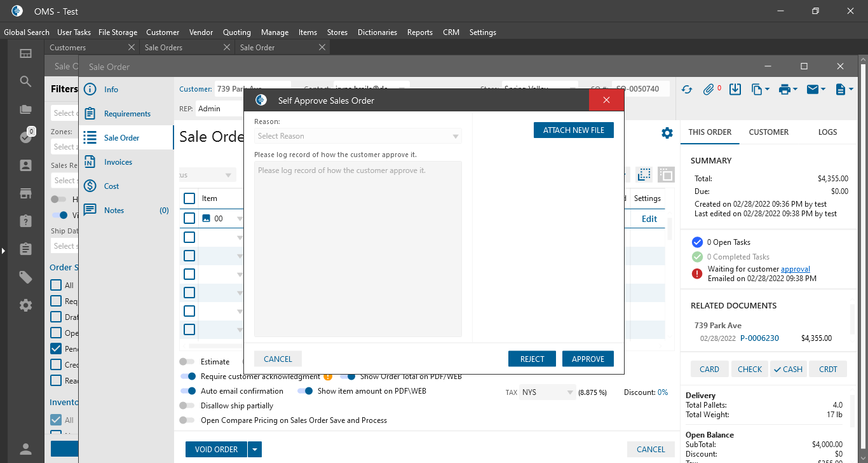Click the image icon in the 00 item row
Screen dimensions: 868x463
(206, 218)
